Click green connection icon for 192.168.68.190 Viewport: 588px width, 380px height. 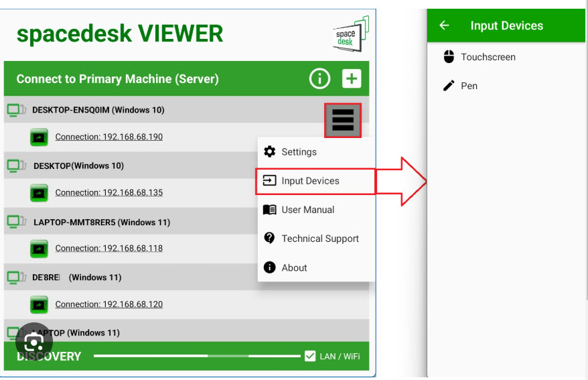tap(39, 137)
